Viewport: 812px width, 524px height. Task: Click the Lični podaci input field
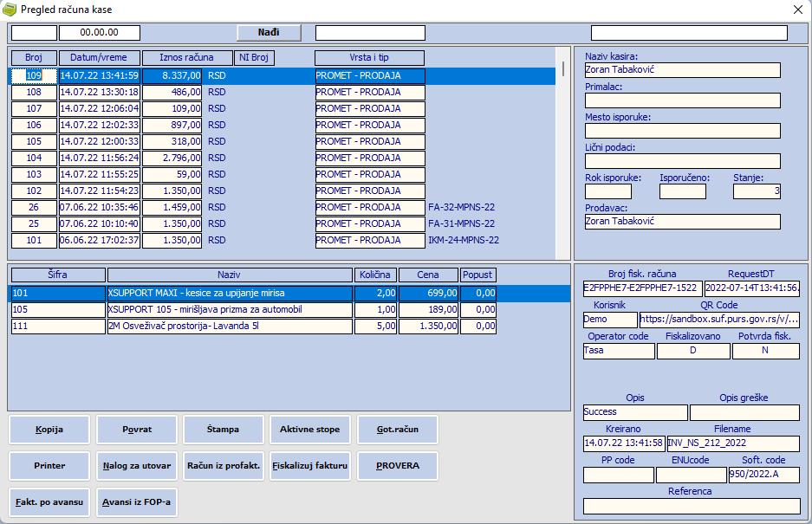click(683, 161)
